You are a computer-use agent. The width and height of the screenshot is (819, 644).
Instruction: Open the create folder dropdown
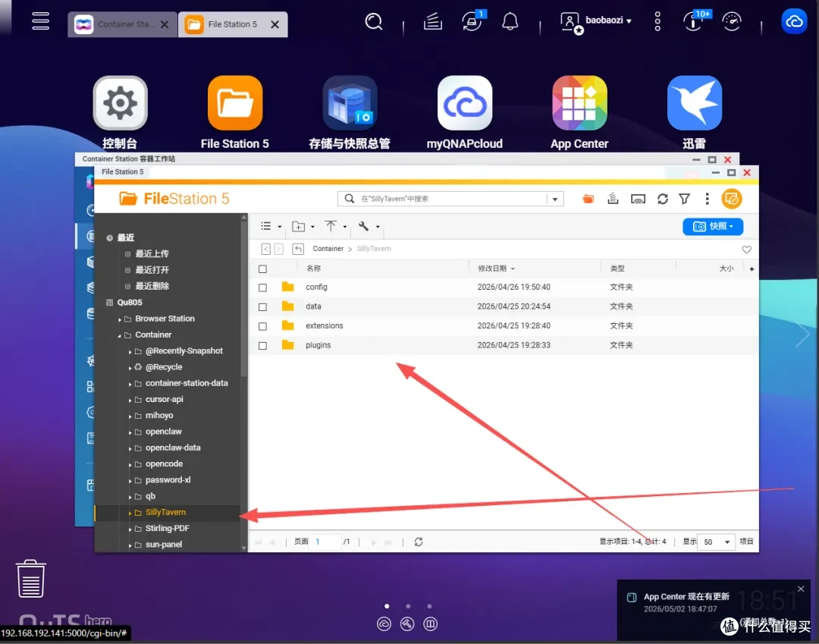point(303,226)
